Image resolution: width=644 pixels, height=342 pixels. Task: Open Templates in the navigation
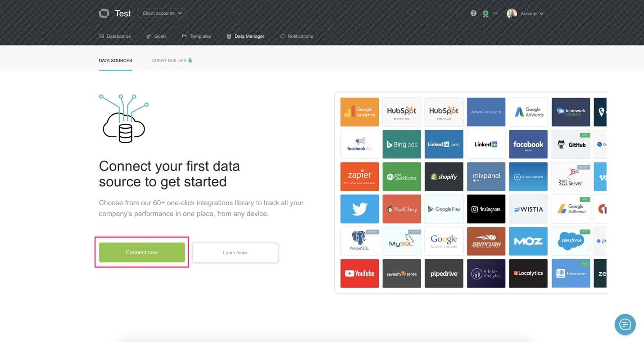[196, 36]
